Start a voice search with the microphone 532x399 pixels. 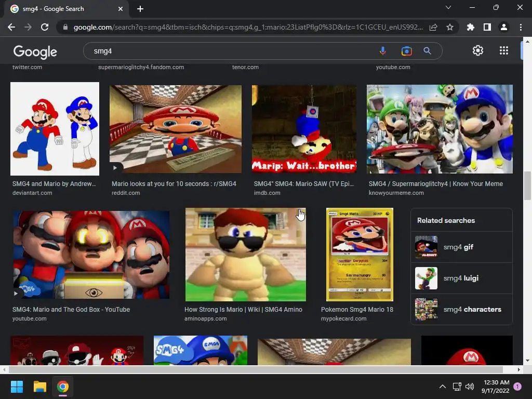(x=382, y=51)
